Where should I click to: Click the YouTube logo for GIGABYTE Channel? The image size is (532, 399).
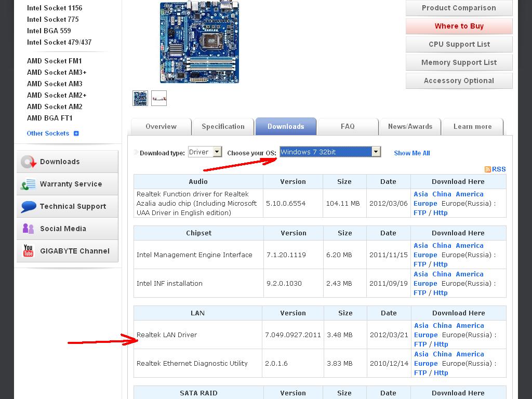click(x=28, y=251)
